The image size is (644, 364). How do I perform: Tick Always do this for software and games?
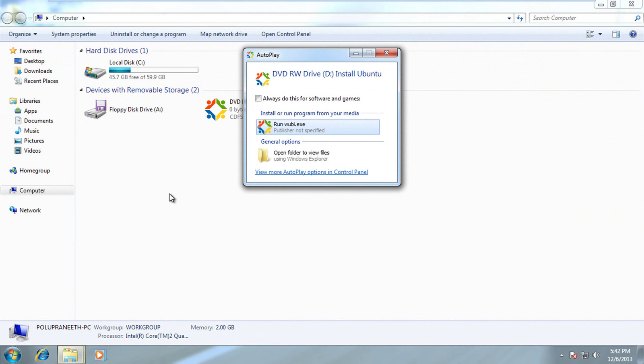(258, 98)
